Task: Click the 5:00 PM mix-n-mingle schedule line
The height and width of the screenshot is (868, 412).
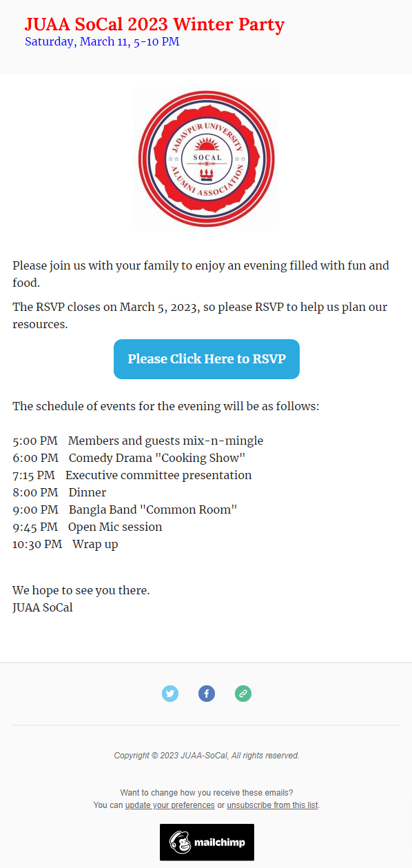Action: point(138,441)
